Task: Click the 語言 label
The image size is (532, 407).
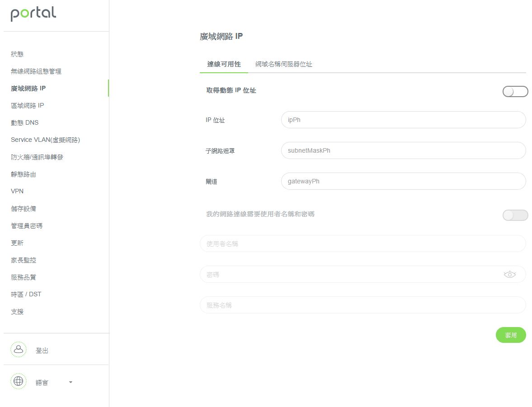Action: point(42,383)
